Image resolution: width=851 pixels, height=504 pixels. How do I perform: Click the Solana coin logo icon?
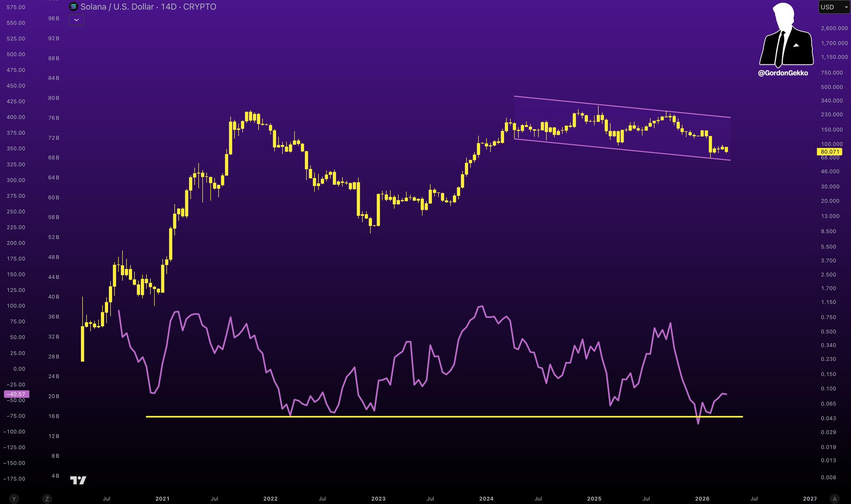74,7
